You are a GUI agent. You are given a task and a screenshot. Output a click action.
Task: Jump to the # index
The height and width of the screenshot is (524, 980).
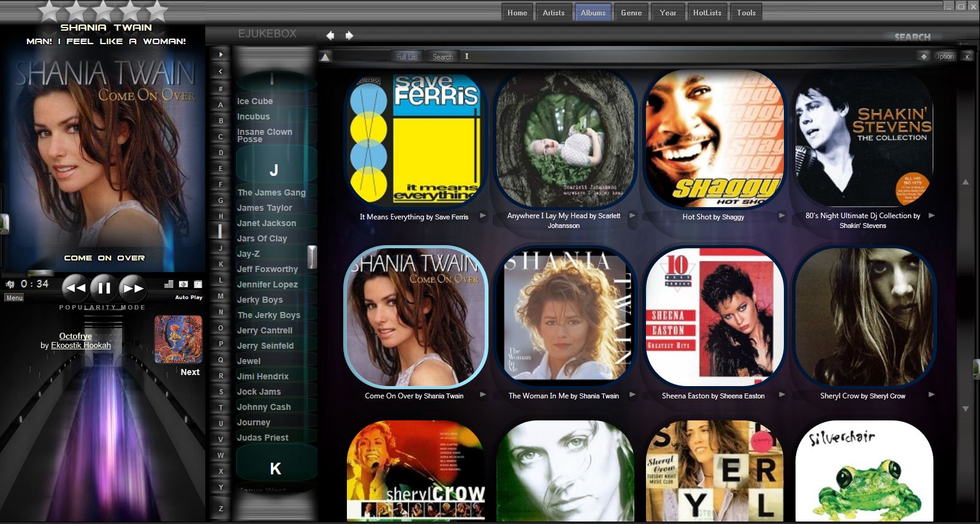221,89
